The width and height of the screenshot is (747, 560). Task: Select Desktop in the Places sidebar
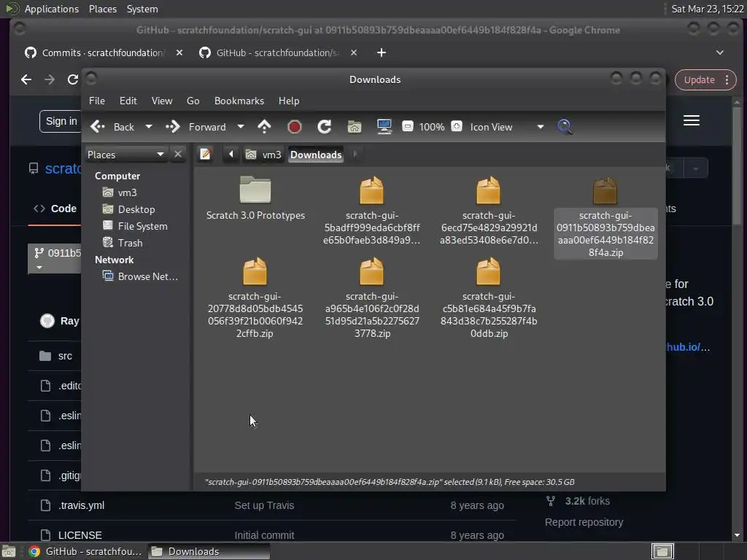[128, 209]
